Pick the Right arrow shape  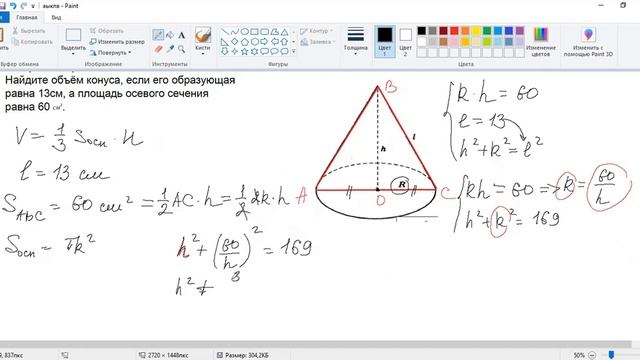pyautogui.click(x=264, y=42)
